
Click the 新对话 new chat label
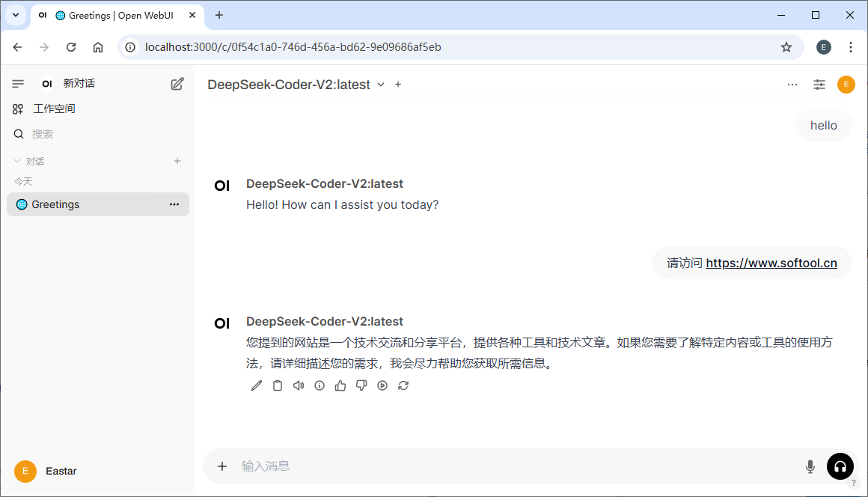(x=79, y=83)
